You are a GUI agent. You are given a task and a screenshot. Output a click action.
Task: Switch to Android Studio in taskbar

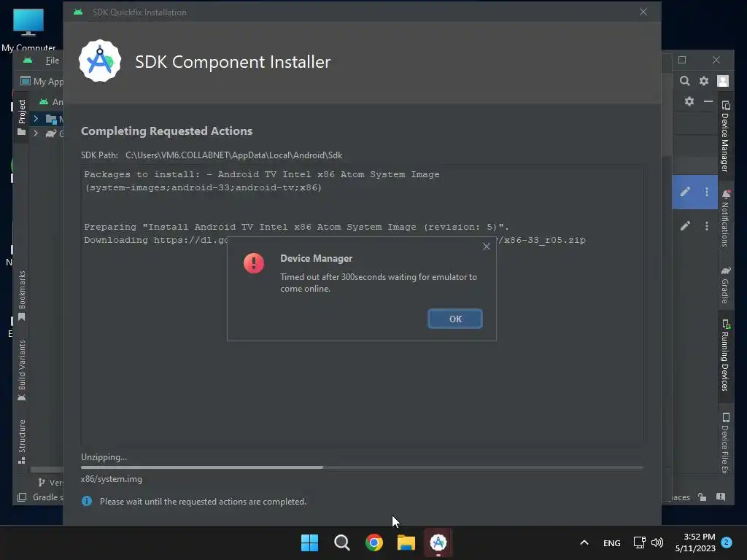(438, 542)
